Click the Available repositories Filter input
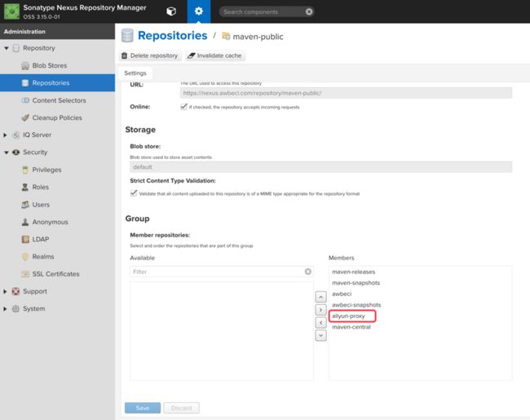 coord(218,272)
